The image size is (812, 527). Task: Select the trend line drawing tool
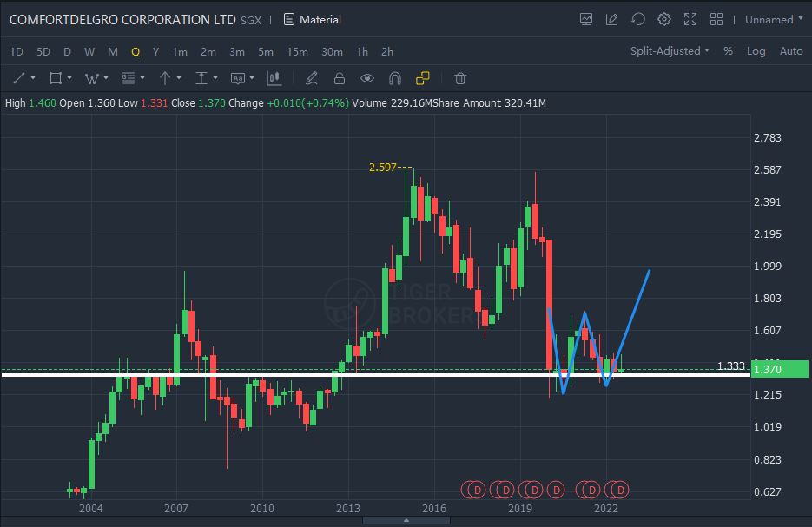click(18, 78)
